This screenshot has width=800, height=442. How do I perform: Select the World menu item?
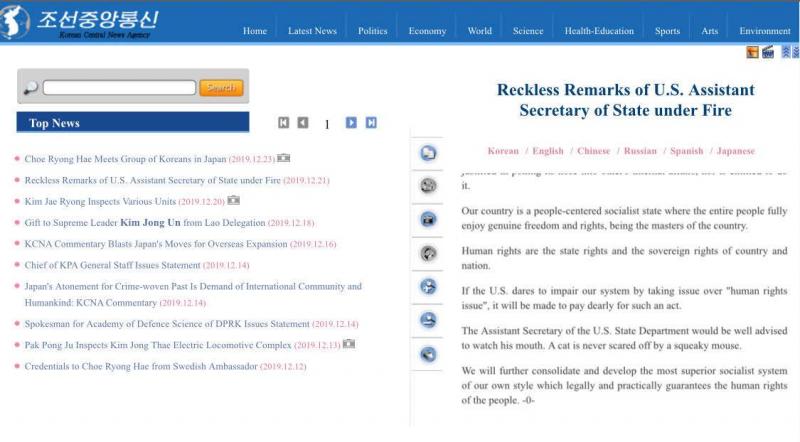click(480, 31)
